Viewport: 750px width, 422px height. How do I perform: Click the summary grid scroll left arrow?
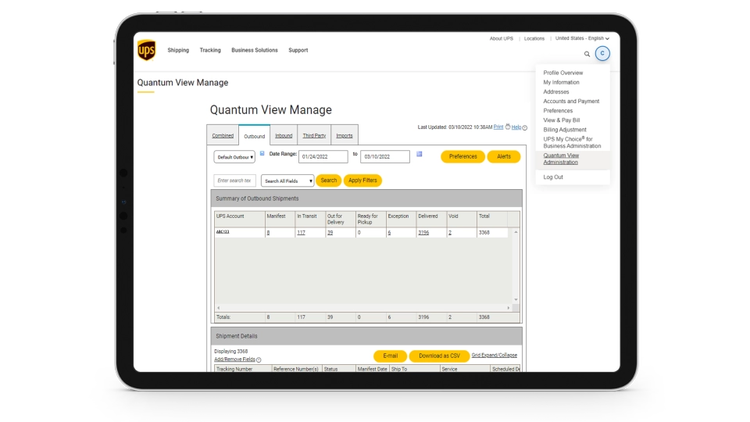pyautogui.click(x=219, y=308)
